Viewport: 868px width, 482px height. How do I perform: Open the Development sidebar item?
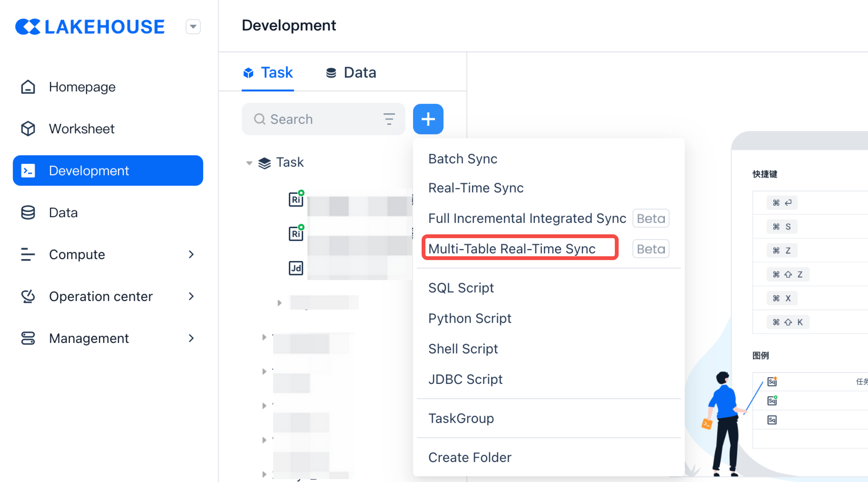click(108, 171)
